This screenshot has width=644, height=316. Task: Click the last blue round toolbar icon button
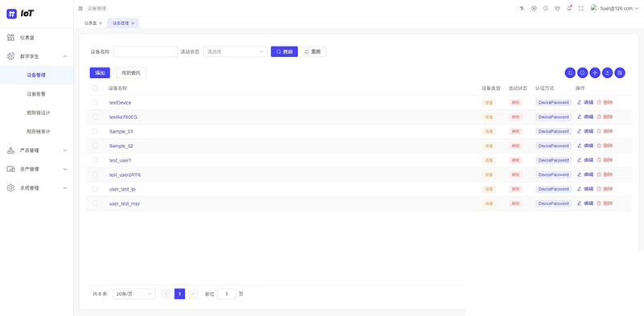620,72
